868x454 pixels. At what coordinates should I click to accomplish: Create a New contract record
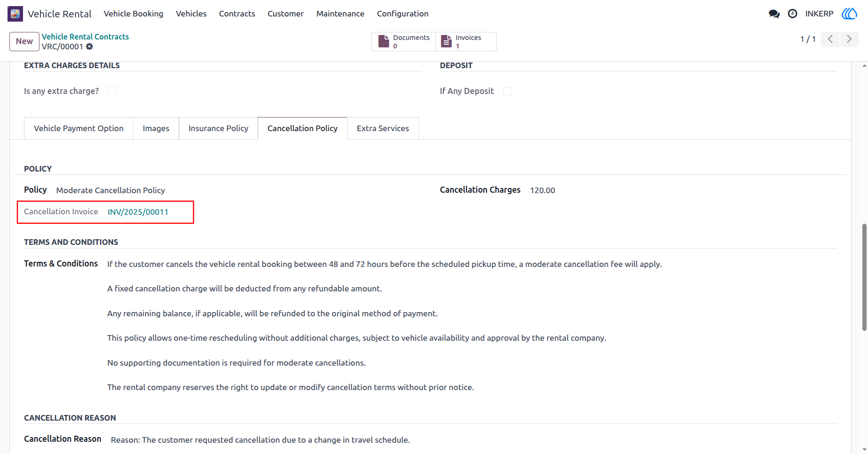[x=24, y=41]
